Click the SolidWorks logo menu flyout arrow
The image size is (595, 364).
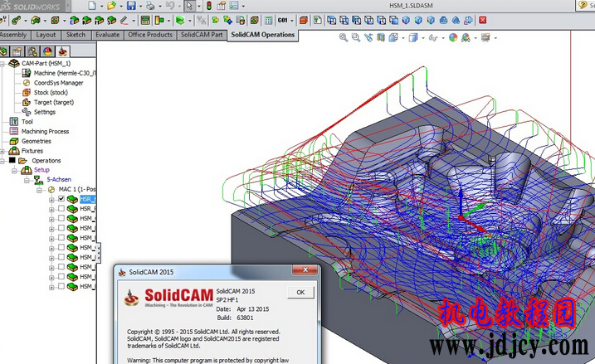69,7
